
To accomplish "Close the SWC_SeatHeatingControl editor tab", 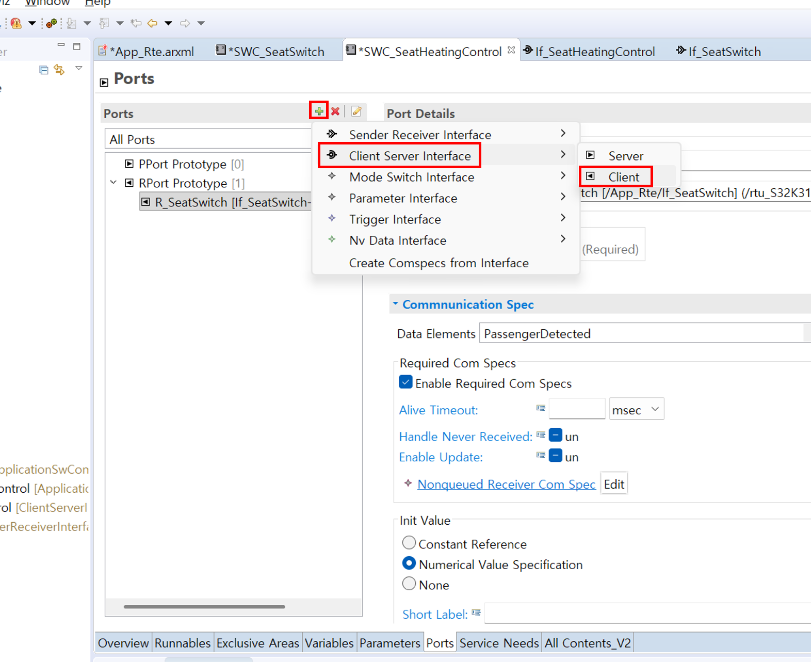I will coord(511,51).
